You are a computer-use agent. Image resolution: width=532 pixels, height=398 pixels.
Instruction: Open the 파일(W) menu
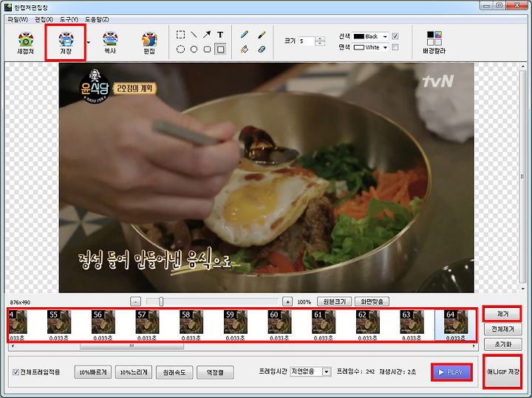[x=18, y=19]
